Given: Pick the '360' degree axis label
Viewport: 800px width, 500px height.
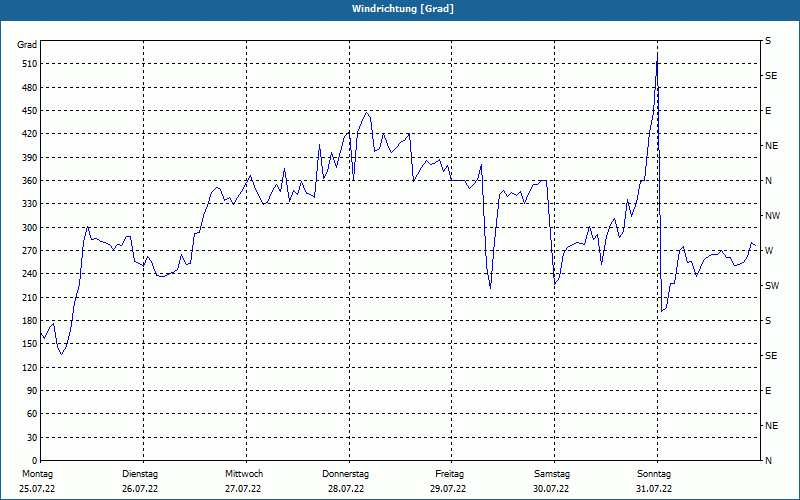Looking at the screenshot, I should [x=29, y=181].
